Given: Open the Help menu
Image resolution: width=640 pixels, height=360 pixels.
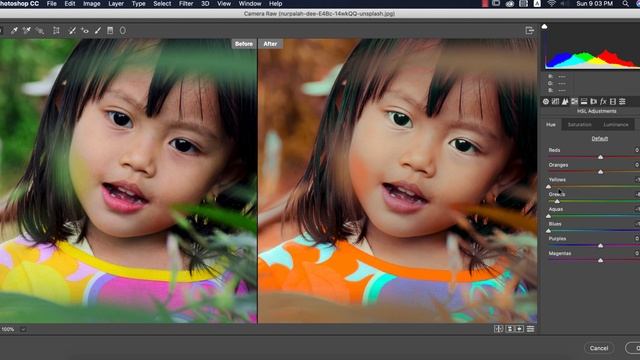Looking at the screenshot, I should click(x=276, y=4).
